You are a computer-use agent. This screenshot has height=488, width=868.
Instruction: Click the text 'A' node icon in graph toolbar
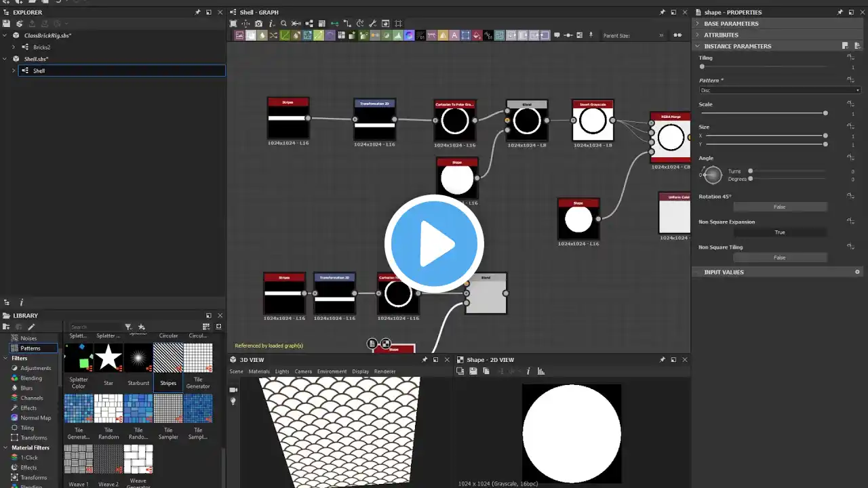[x=454, y=35]
